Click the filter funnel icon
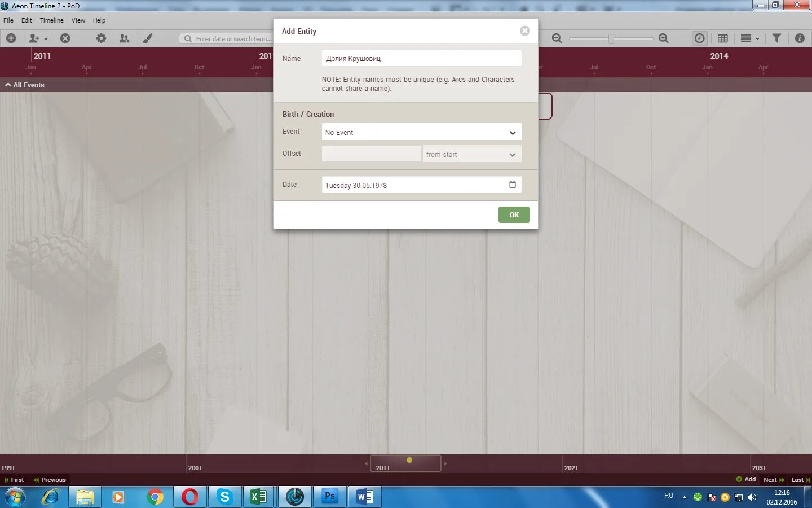 (x=776, y=38)
